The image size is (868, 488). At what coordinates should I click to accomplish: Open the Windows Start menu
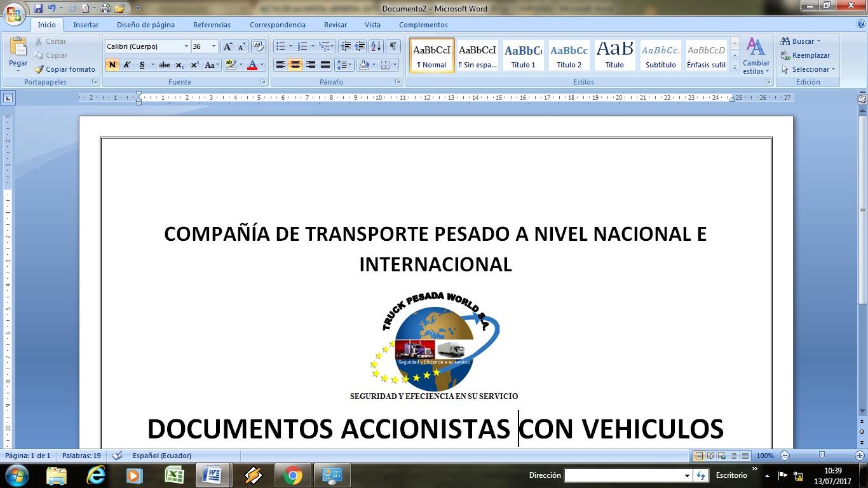(x=16, y=475)
